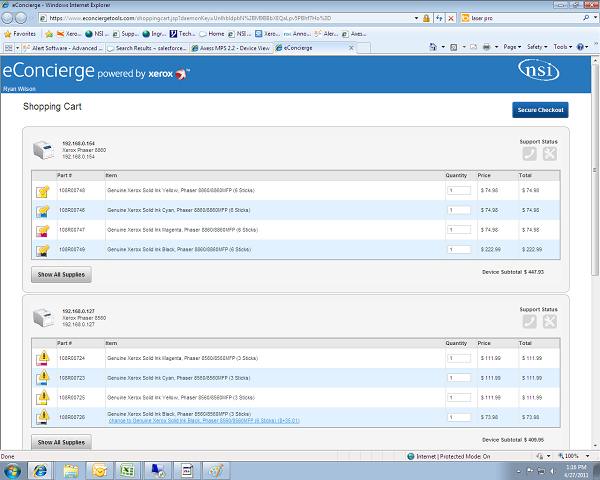Click the warning icon for Magenta 108R00724
The height and width of the screenshot is (480, 600).
[43, 358]
